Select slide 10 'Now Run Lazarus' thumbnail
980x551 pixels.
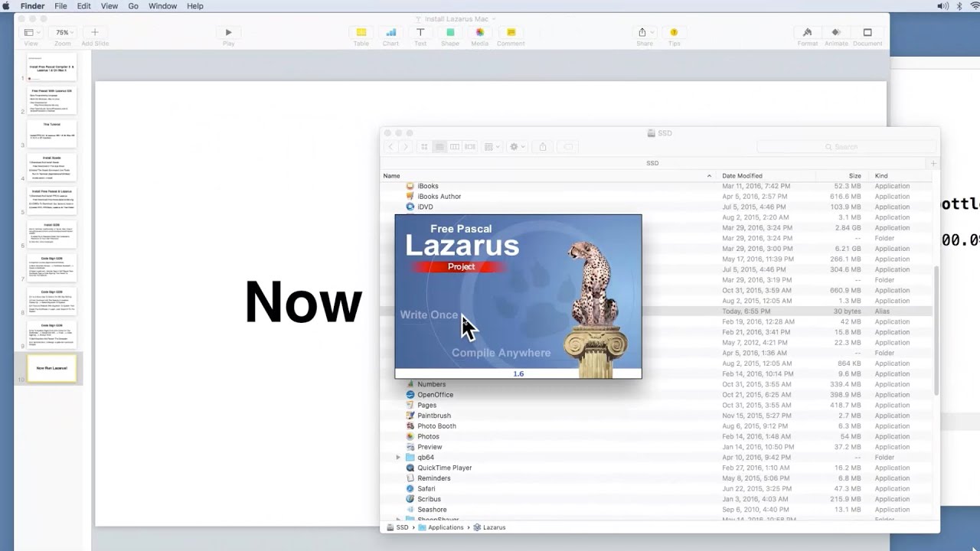(x=51, y=368)
